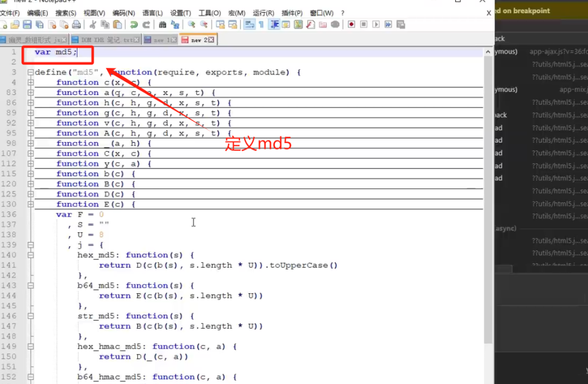Click the Save All toolbar icon
Viewport: 588px width, 384px height.
(40, 25)
